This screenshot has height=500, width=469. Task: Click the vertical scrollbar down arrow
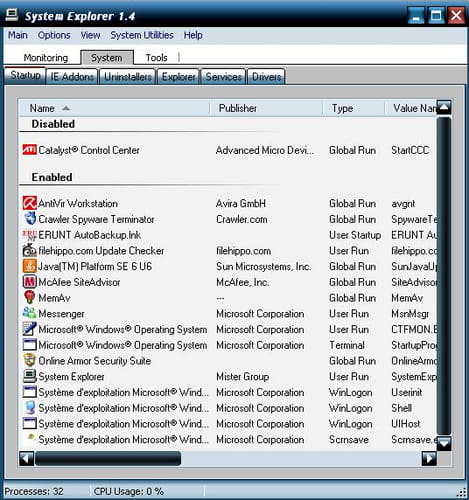coord(444,443)
